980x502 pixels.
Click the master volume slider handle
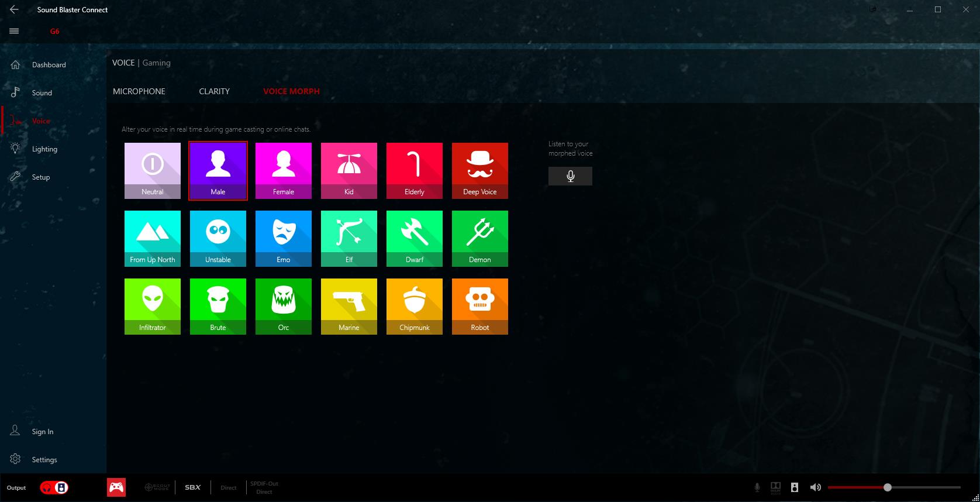point(887,487)
